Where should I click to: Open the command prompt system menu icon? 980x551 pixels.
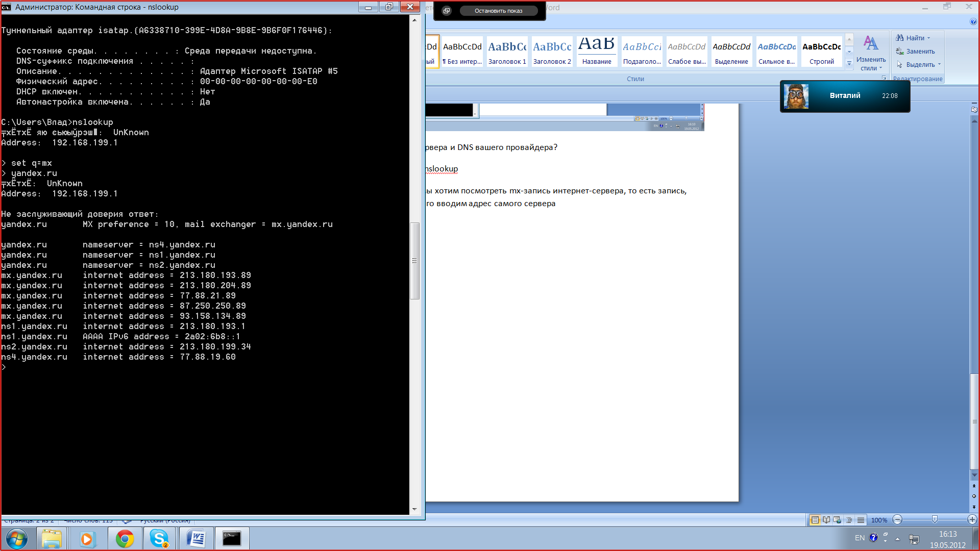tap(7, 7)
